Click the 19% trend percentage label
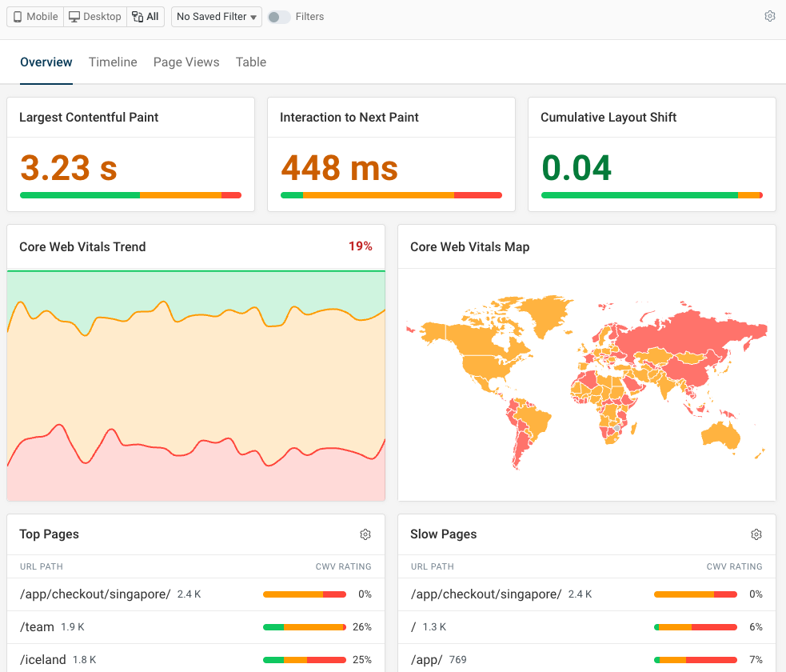Viewport: 786px width, 672px height. pyautogui.click(x=361, y=246)
